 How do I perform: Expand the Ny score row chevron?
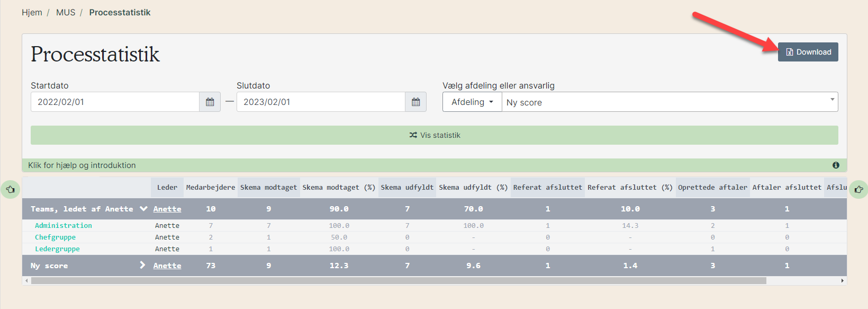[x=142, y=265]
